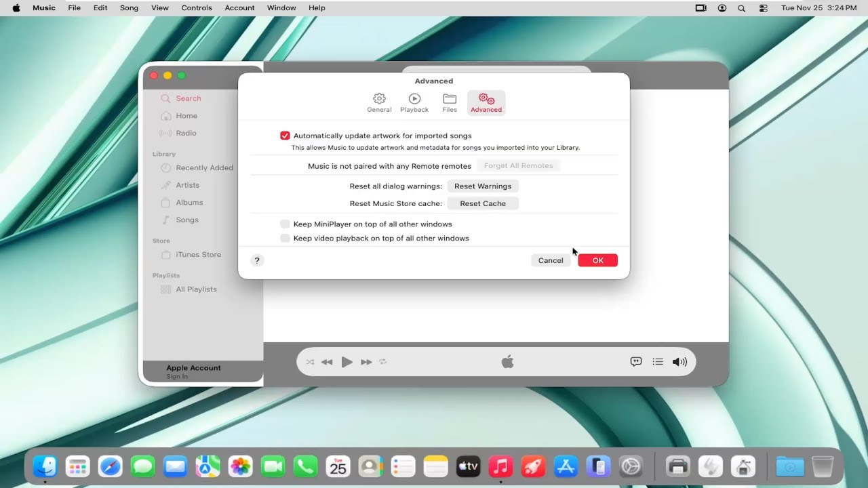Image resolution: width=868 pixels, height=488 pixels.
Task: Open Albums in the Library section
Action: 182,203
